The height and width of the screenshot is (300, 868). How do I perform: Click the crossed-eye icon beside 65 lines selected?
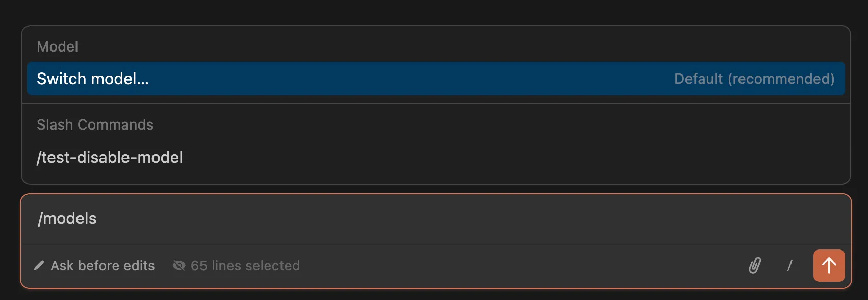pyautogui.click(x=180, y=265)
